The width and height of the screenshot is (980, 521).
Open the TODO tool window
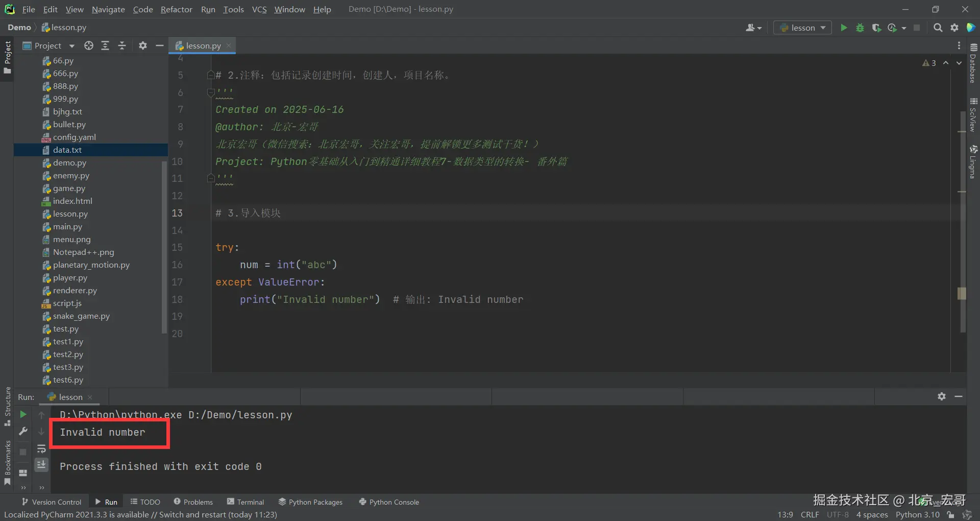tap(145, 502)
